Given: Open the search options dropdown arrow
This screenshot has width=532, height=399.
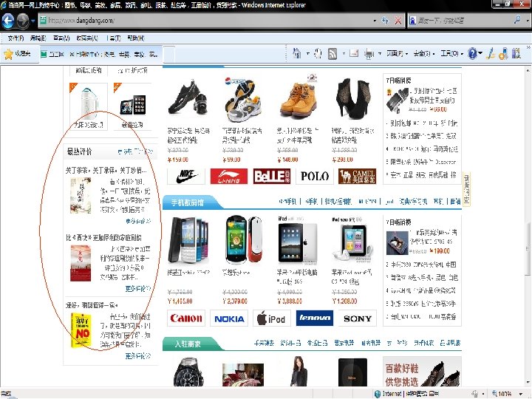Looking at the screenshot, I should tap(527, 21).
